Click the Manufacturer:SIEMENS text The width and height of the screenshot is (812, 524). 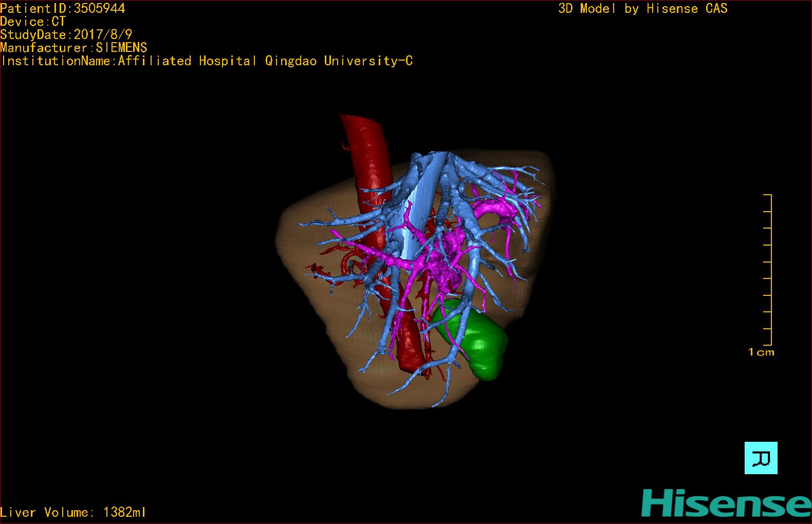coord(74,48)
